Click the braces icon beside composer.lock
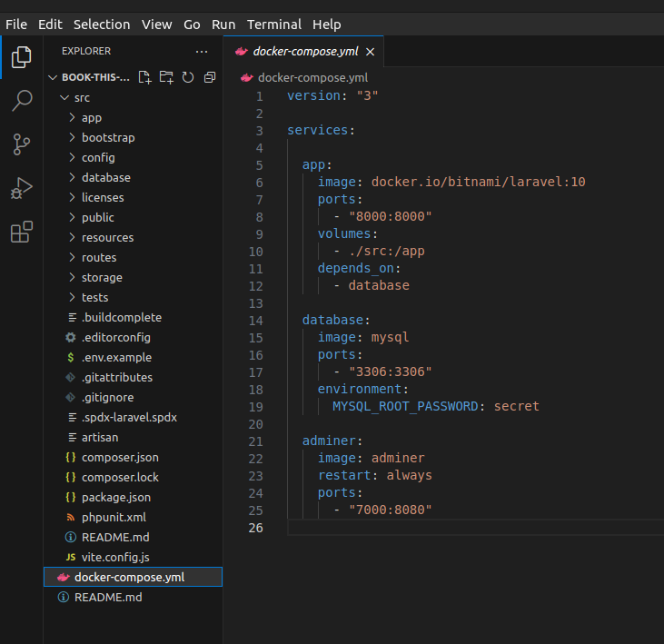Screen dimensions: 664x644 coord(71,477)
